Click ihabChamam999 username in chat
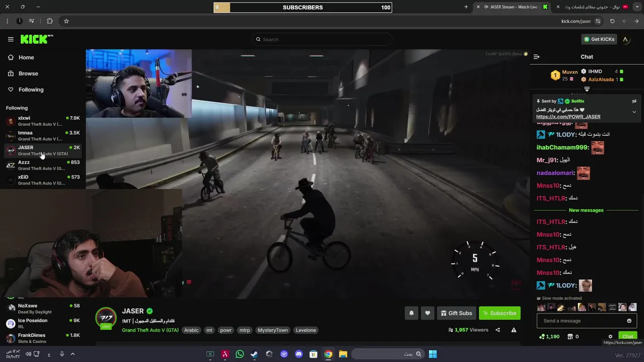The image size is (644, 362). pyautogui.click(x=562, y=147)
